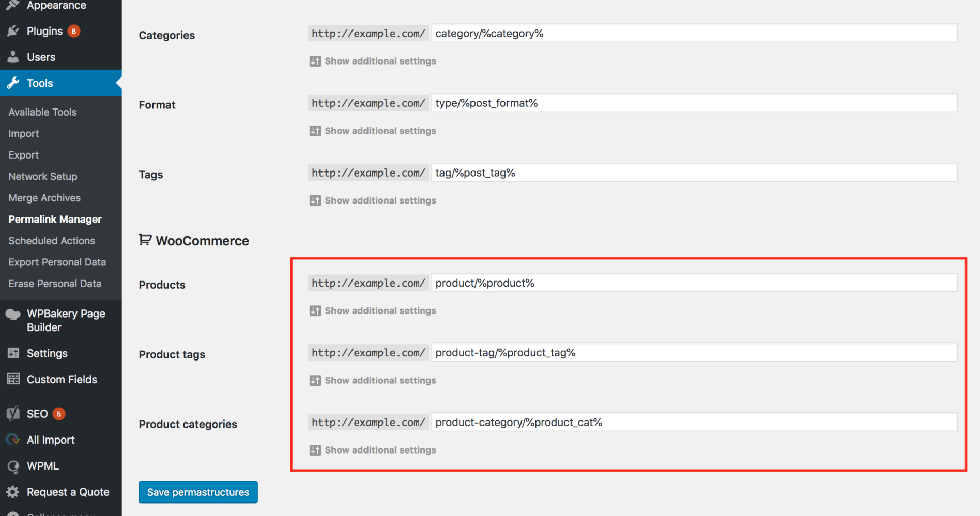
Task: Click the WPML globe icon
Action: pos(13,466)
